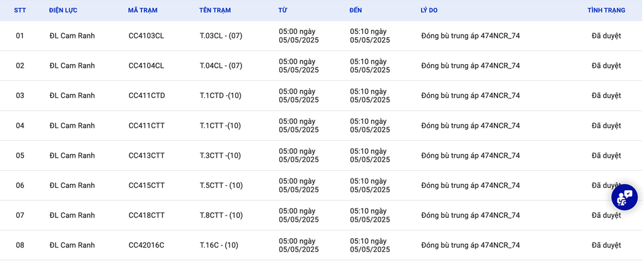The image size is (644, 262).
Task: Click station code CC415CTT
Action: click(147, 185)
